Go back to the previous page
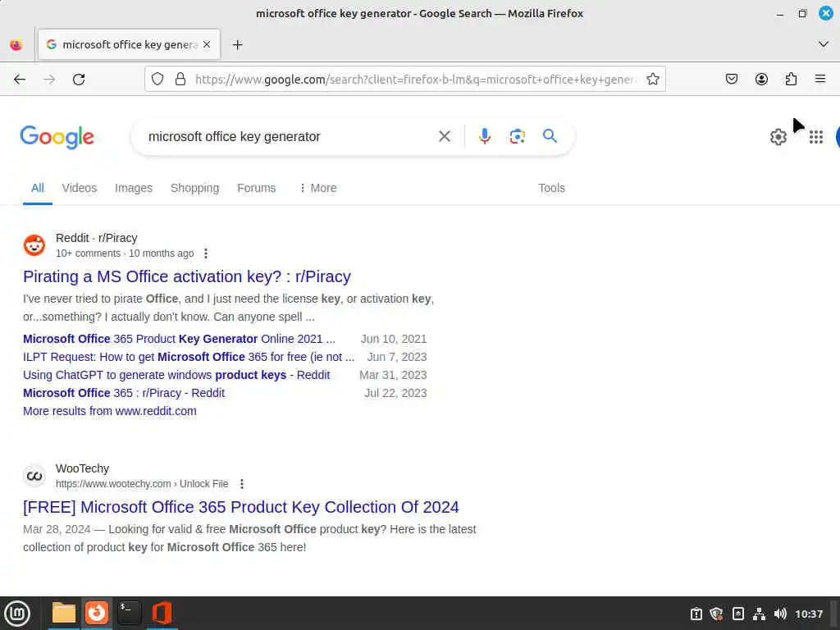 [20, 80]
